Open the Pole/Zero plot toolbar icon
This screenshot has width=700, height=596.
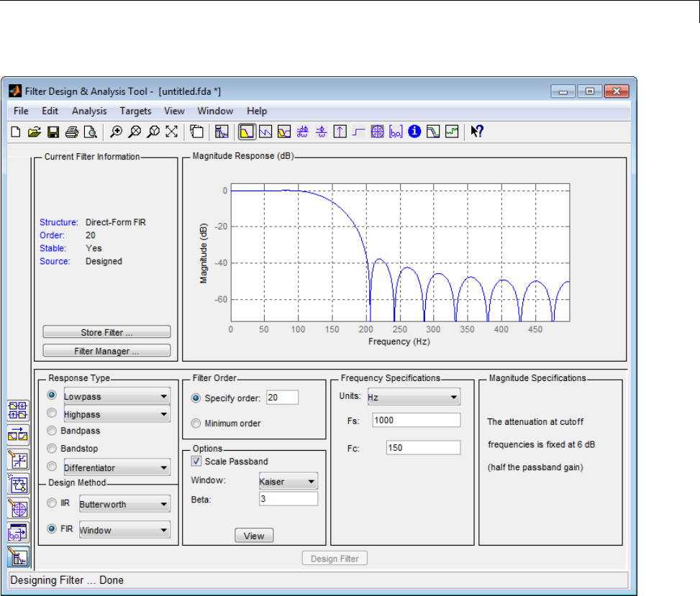[377, 132]
